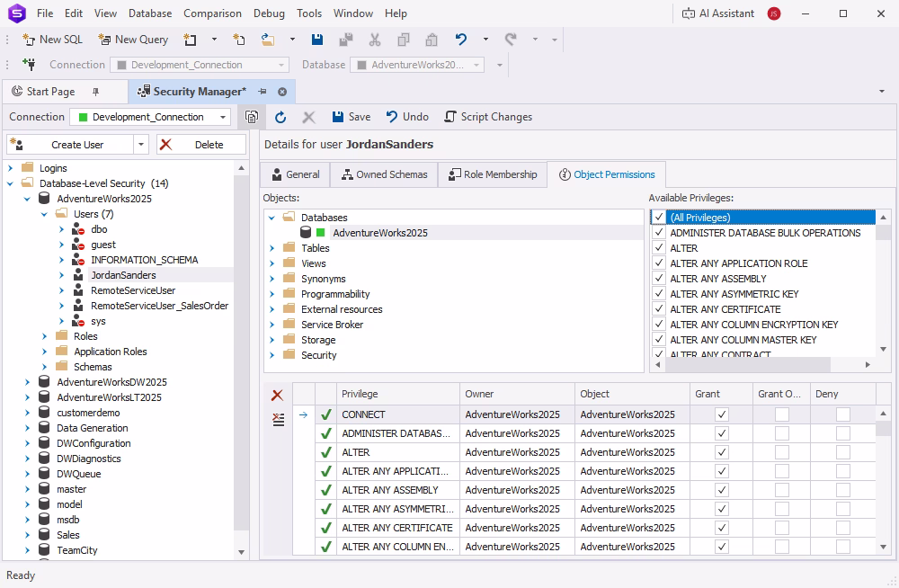Click the red X remove privilege icon
This screenshot has width=899, height=588.
(278, 396)
